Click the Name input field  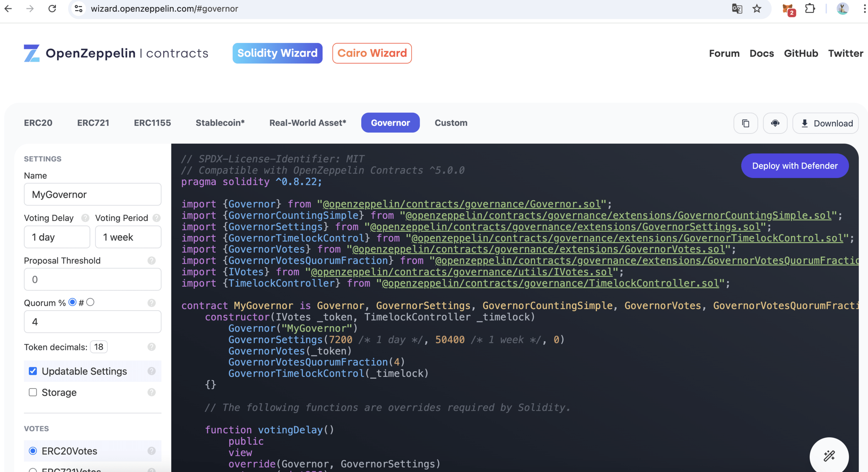(93, 194)
